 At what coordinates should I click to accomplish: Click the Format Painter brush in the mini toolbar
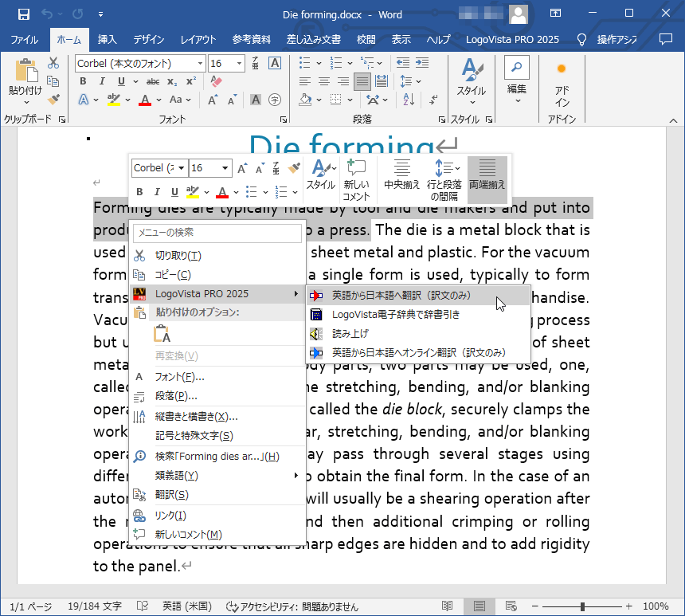click(x=294, y=168)
